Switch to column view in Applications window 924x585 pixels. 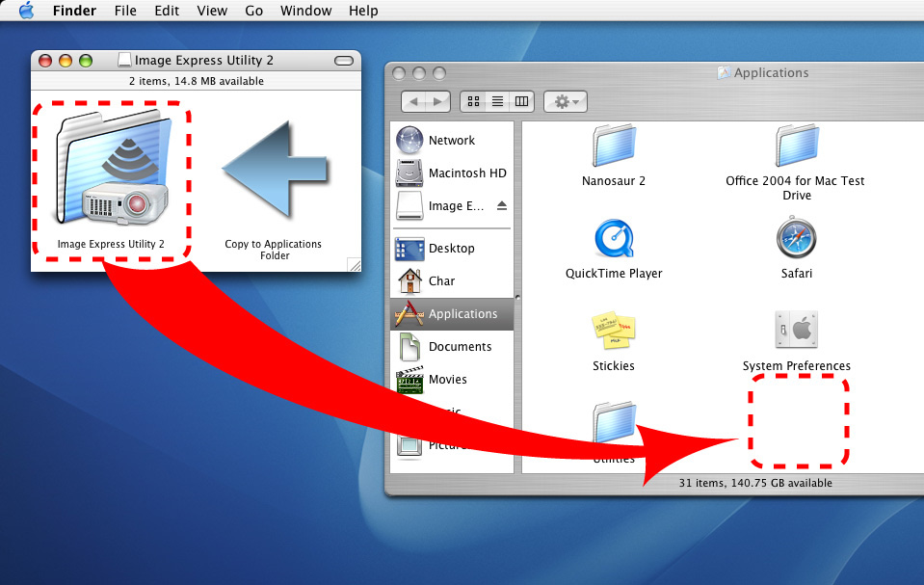tap(522, 101)
